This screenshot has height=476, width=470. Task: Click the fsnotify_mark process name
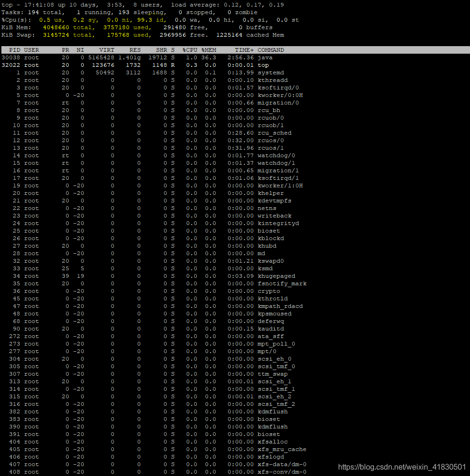coord(282,283)
